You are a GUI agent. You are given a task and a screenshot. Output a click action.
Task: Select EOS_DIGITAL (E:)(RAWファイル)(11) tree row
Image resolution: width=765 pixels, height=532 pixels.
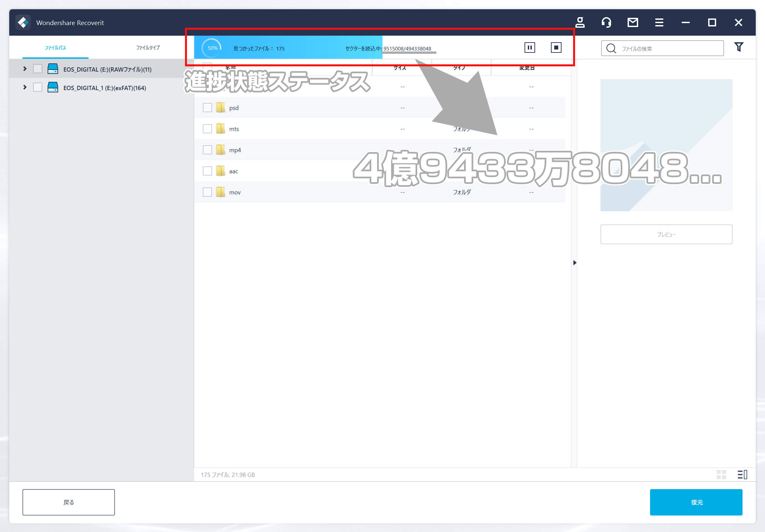(x=101, y=69)
